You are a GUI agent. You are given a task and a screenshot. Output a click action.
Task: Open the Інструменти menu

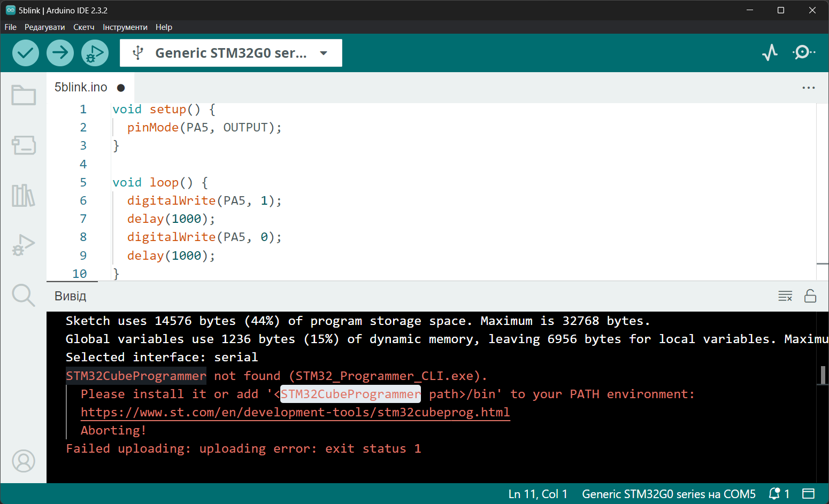(x=125, y=27)
